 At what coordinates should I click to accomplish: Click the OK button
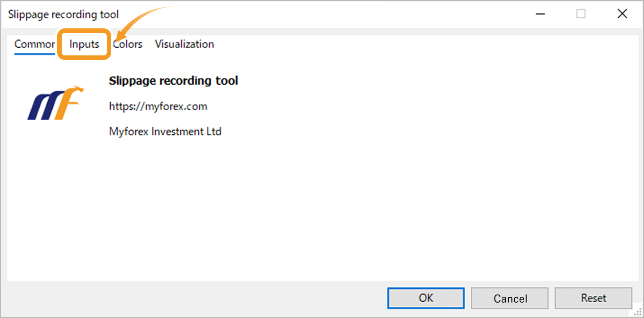[x=426, y=298]
